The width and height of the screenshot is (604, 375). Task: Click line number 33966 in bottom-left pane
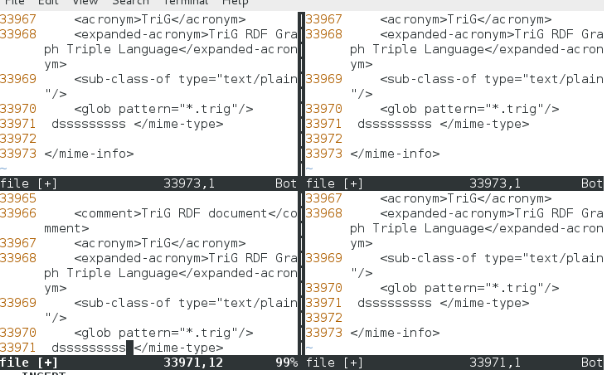(x=18, y=213)
